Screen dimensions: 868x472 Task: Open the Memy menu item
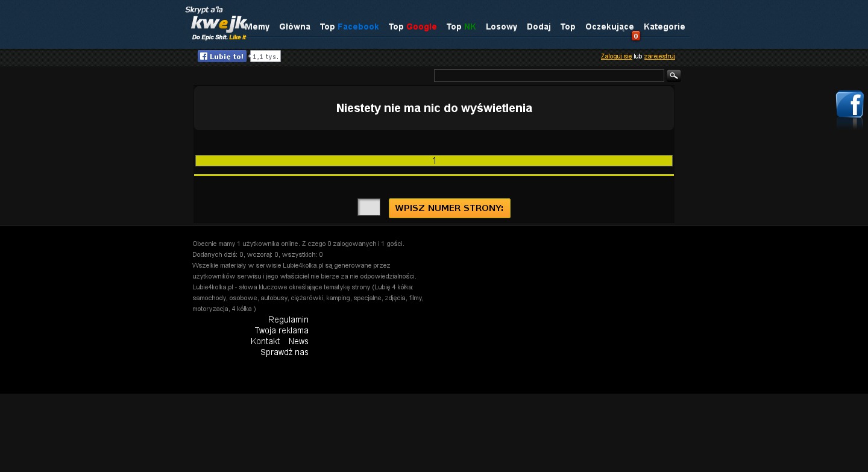257,27
